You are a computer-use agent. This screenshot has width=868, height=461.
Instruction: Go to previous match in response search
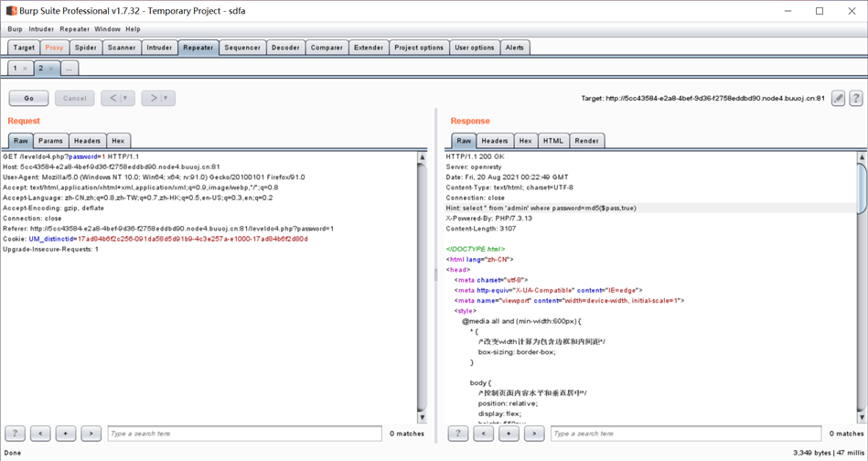(x=483, y=434)
